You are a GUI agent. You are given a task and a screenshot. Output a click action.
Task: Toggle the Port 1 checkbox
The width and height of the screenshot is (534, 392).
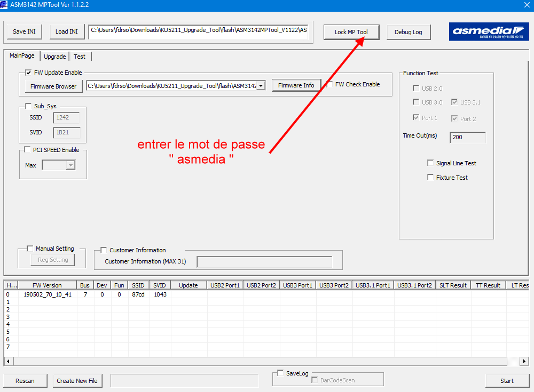(416, 117)
